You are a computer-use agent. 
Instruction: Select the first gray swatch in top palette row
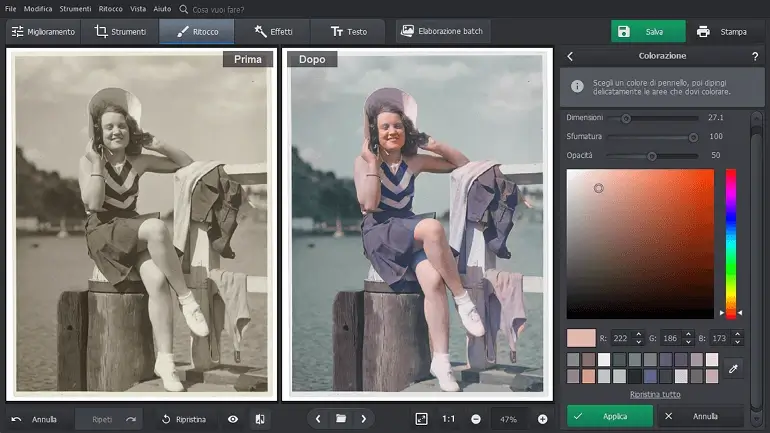coord(573,359)
